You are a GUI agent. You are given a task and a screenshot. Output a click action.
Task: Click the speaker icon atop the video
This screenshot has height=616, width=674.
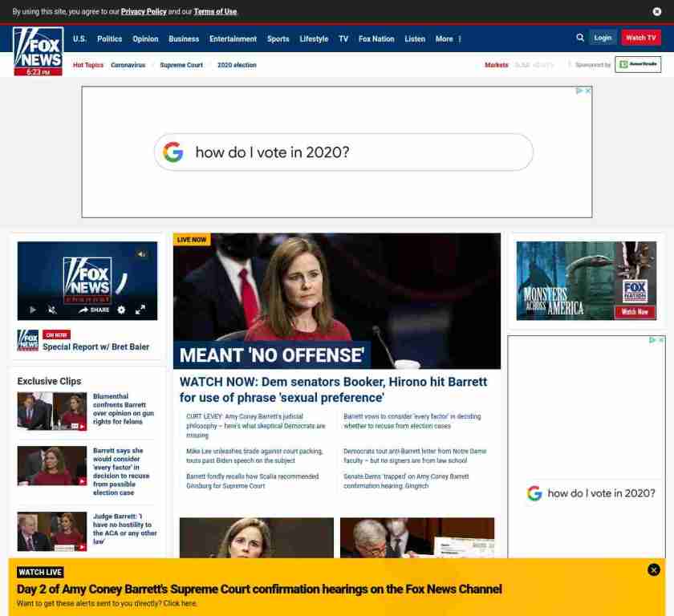point(141,254)
